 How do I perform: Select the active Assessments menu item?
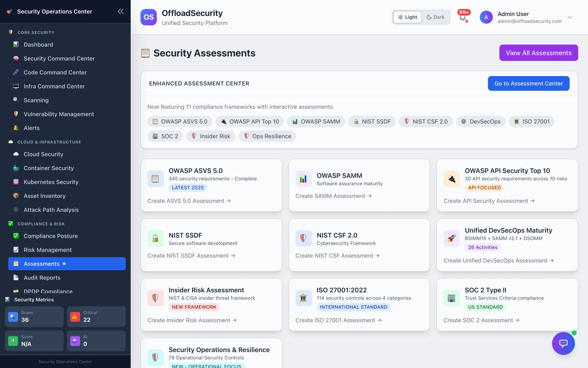point(67,264)
